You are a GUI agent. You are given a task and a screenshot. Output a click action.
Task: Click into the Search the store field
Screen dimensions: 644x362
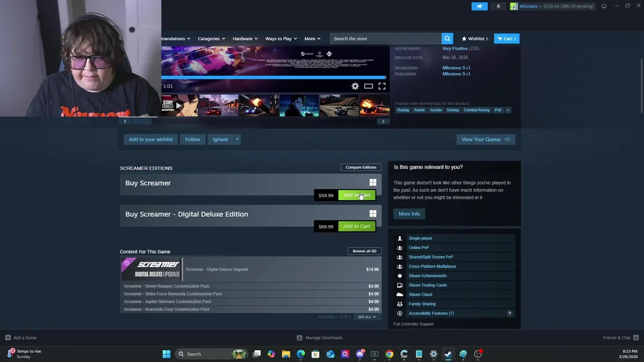pos(386,39)
